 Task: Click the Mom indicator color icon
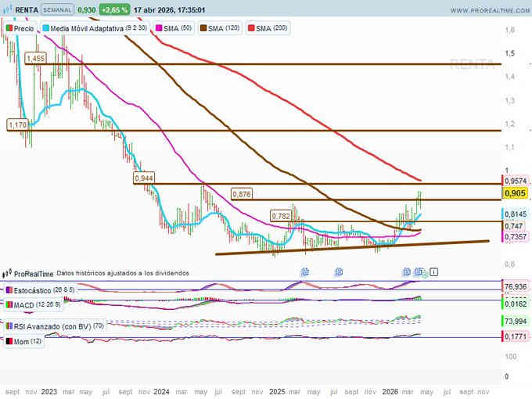[x=9, y=342]
